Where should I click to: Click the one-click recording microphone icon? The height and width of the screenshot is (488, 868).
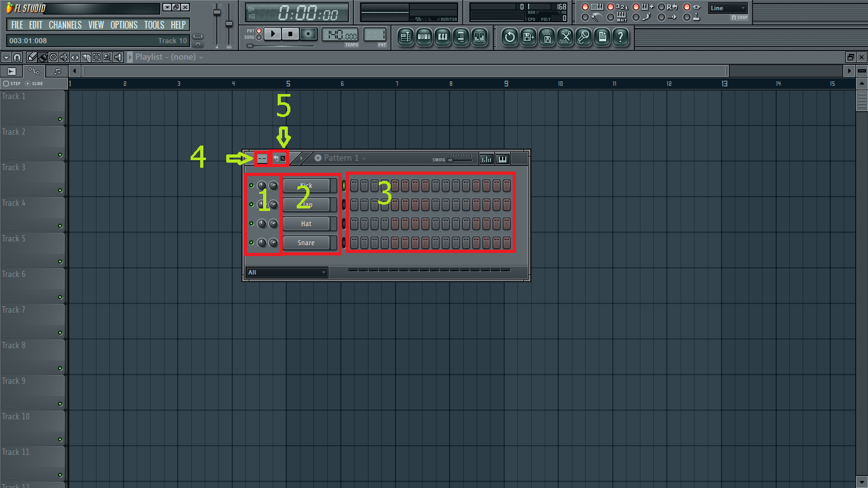pyautogui.click(x=583, y=37)
